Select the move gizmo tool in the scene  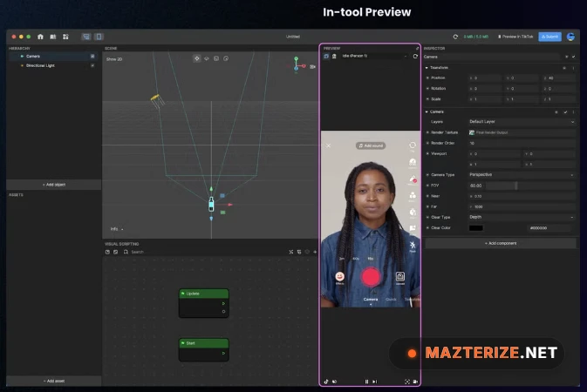197,58
